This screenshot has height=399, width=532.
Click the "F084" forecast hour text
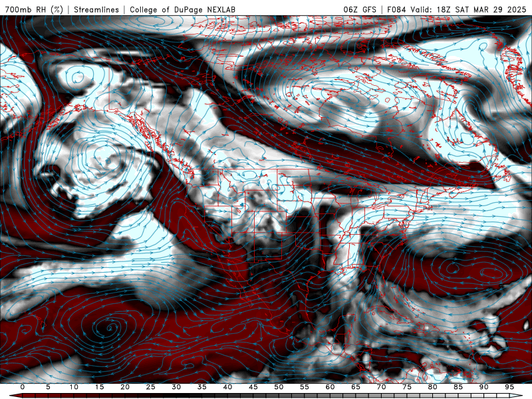coord(396,9)
